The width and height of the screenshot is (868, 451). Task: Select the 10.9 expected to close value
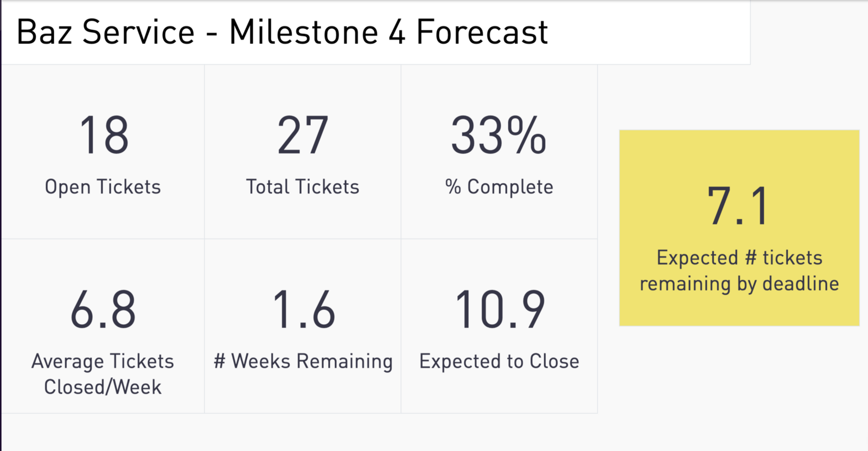tap(500, 310)
